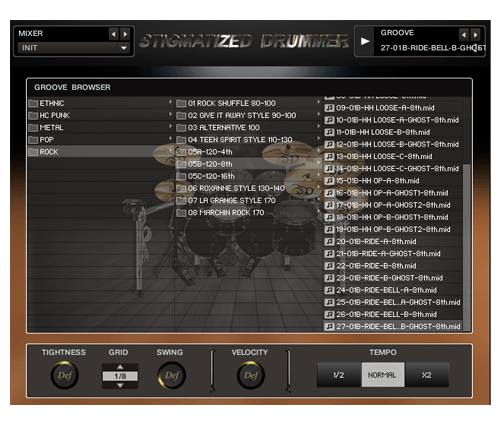Viewport: 500px width, 424px height.
Task: Click MIDI icon of 11-01B-HH LOOSE-B-8th.mid
Action: (x=329, y=132)
